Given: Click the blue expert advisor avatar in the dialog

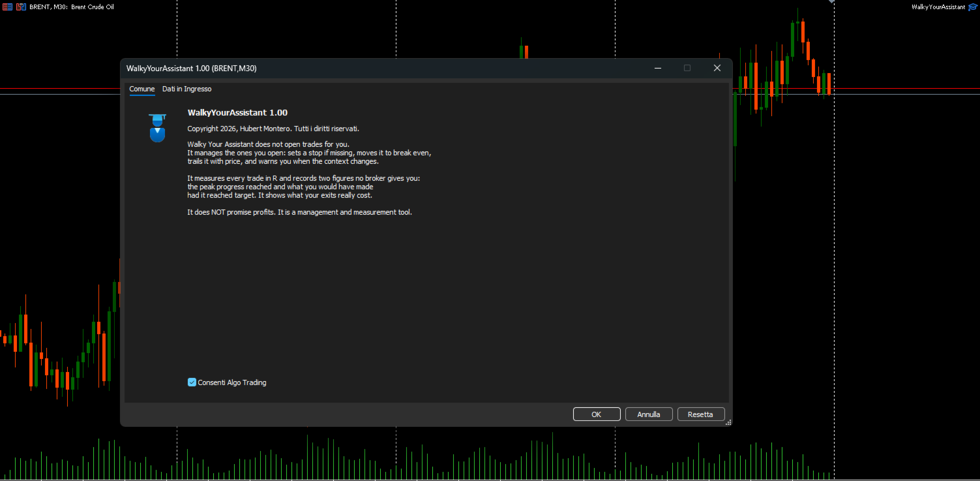Looking at the screenshot, I should click(x=157, y=127).
